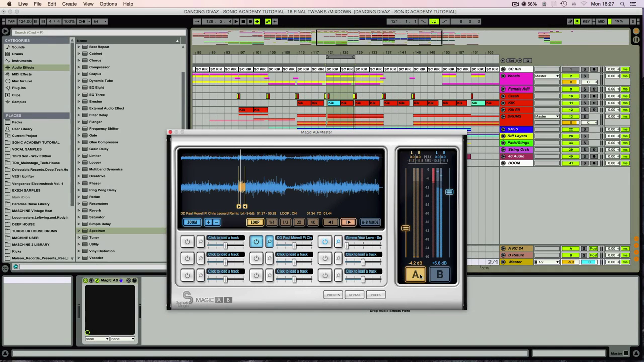This screenshot has width=644, height=362.
Task: Open Instruments category in browser
Action: [22, 61]
